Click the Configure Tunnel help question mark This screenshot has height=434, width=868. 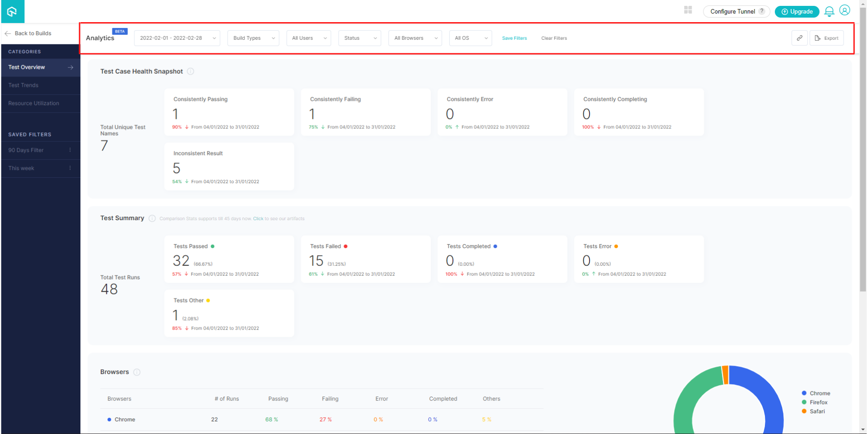pyautogui.click(x=762, y=11)
